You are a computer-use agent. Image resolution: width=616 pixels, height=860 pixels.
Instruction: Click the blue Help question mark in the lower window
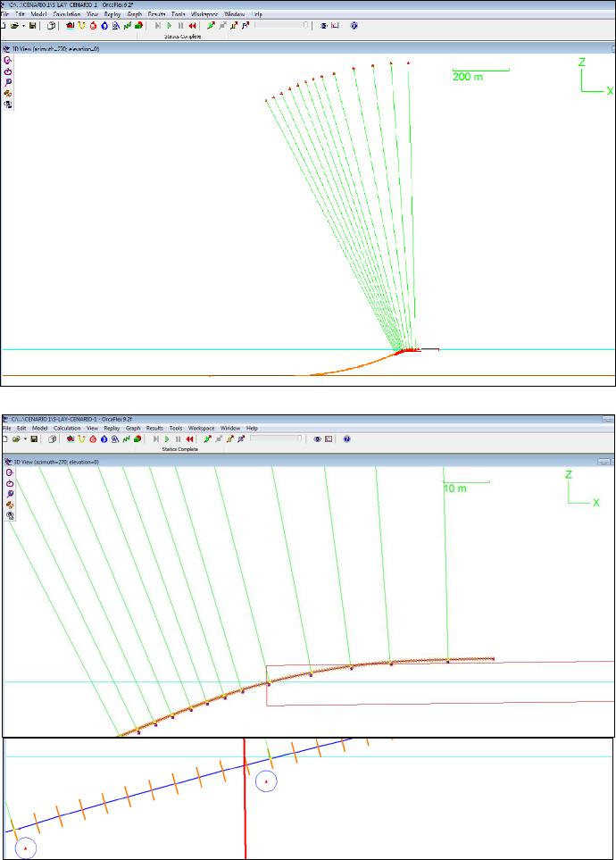(x=346, y=439)
